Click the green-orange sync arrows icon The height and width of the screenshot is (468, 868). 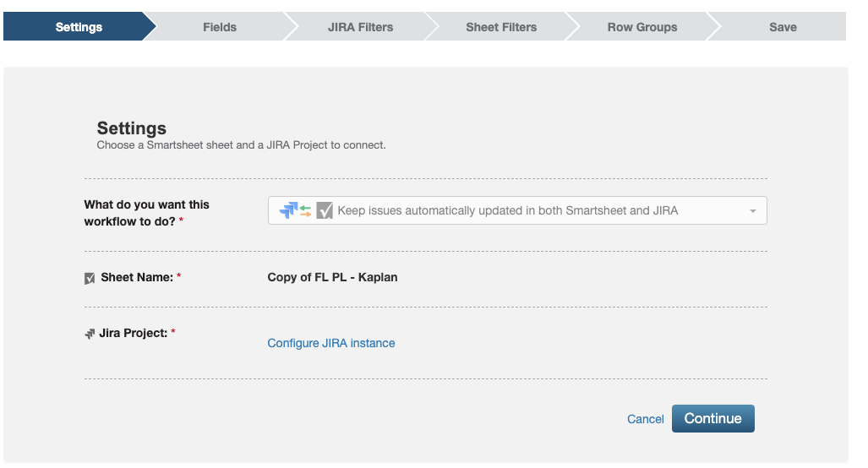pyautogui.click(x=306, y=210)
